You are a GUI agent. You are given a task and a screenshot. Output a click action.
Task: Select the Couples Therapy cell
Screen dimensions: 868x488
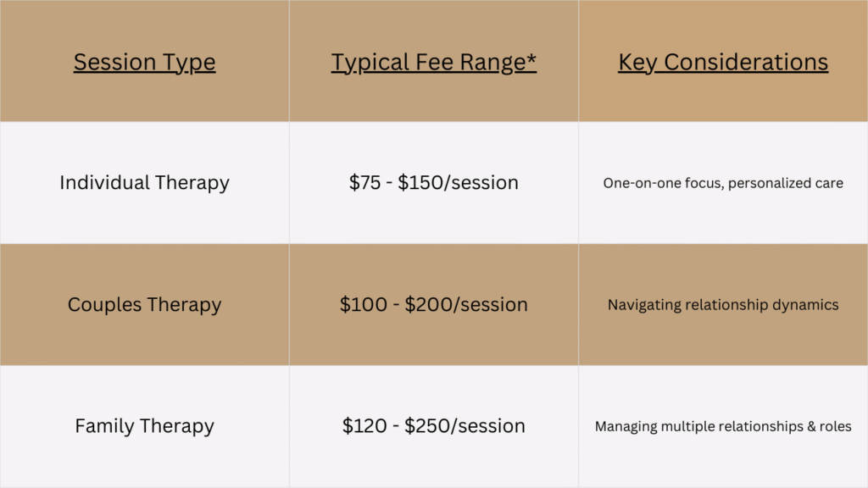tap(144, 304)
